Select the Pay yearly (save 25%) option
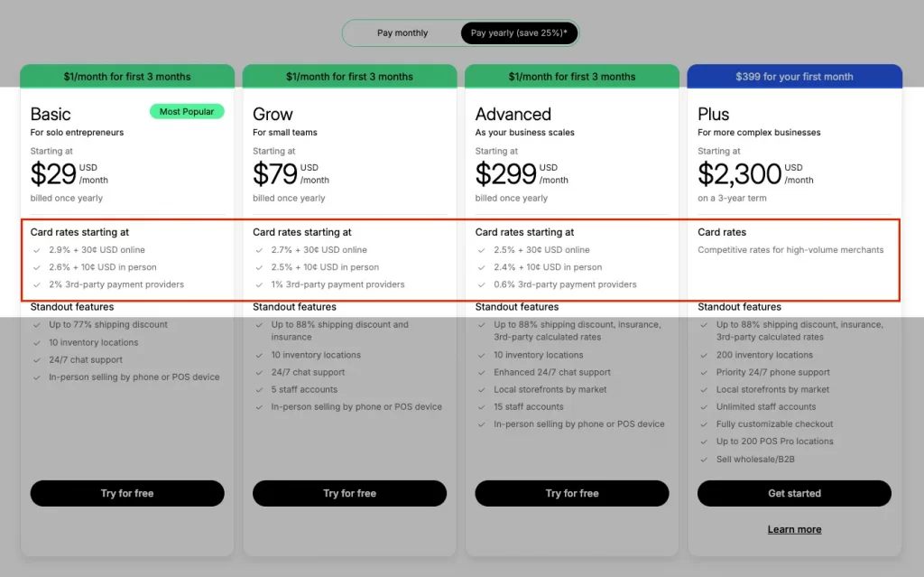Image resolution: width=924 pixels, height=577 pixels. tap(517, 33)
